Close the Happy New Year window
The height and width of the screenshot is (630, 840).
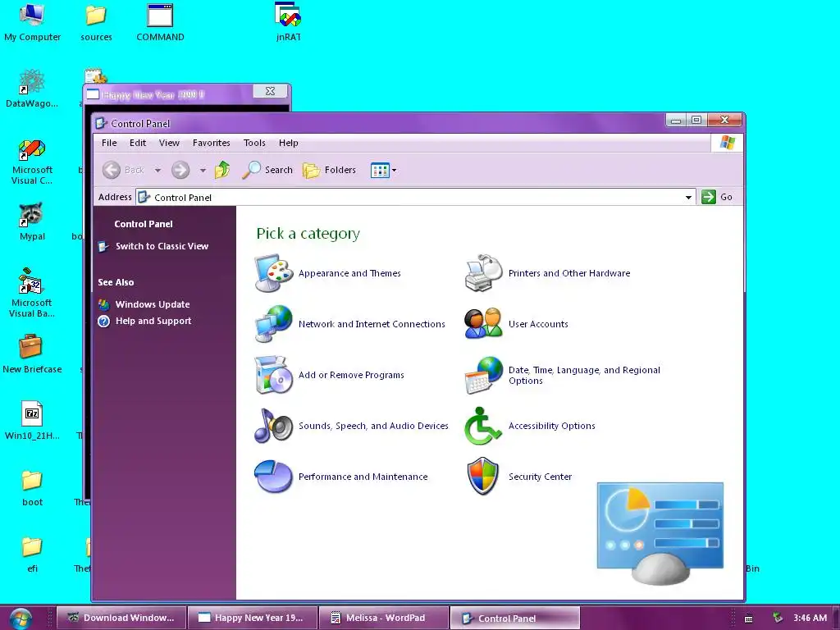[x=271, y=92]
